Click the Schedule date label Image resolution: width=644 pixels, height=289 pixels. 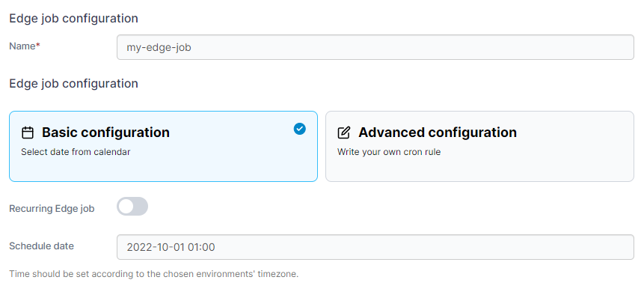(41, 246)
